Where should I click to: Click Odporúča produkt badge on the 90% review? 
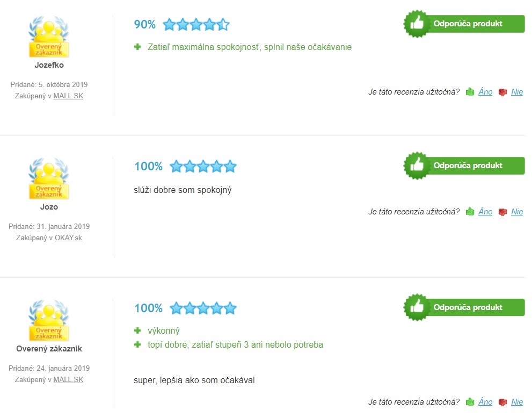click(x=464, y=24)
